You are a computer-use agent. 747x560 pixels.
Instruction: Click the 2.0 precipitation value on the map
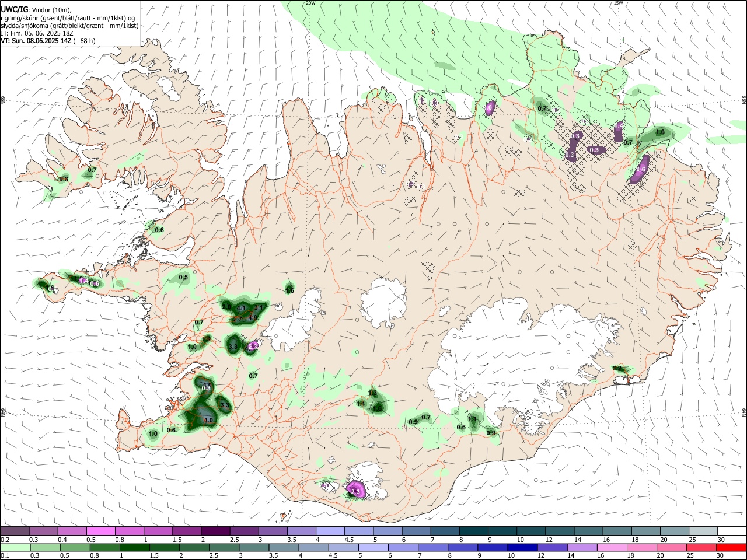pyautogui.click(x=227, y=307)
